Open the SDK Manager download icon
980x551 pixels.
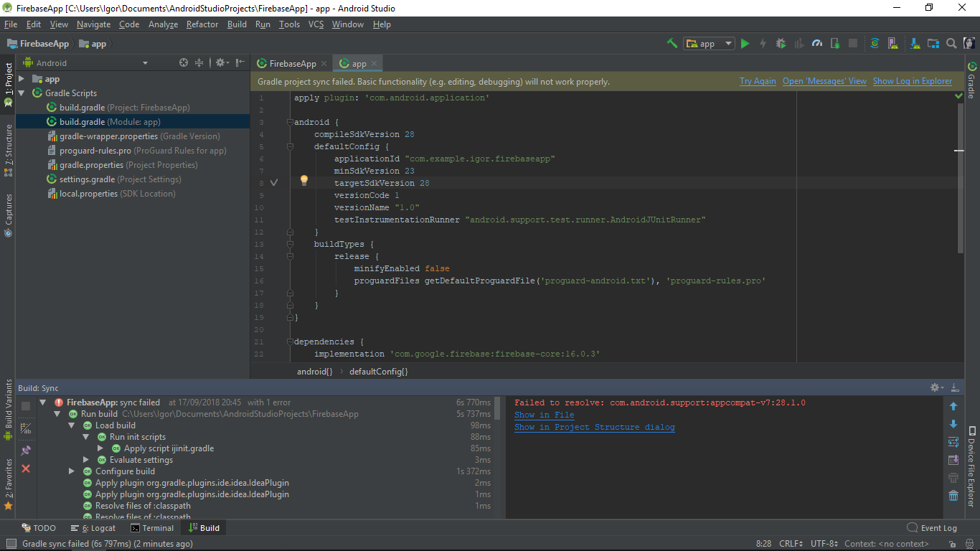click(914, 43)
